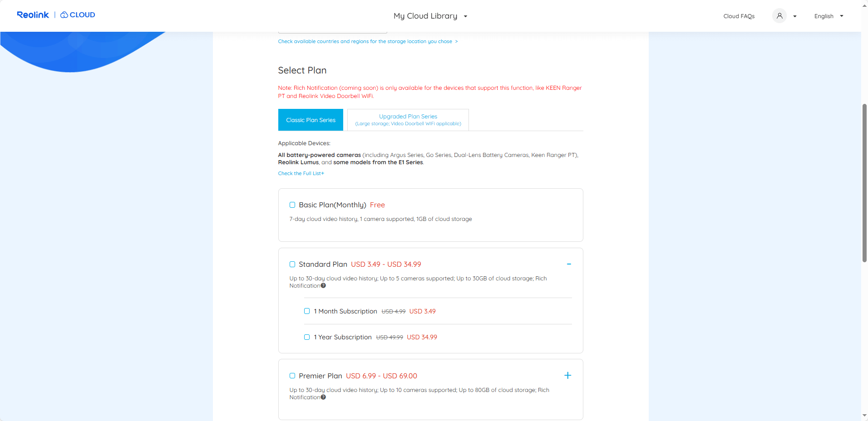The image size is (868, 421).
Task: Click the Cloud logo icon in header
Action: tap(64, 15)
